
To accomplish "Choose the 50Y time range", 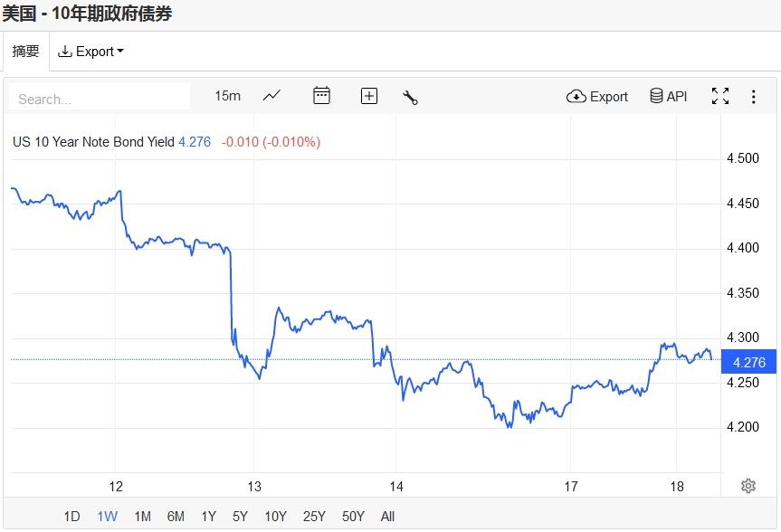I will point(353,517).
